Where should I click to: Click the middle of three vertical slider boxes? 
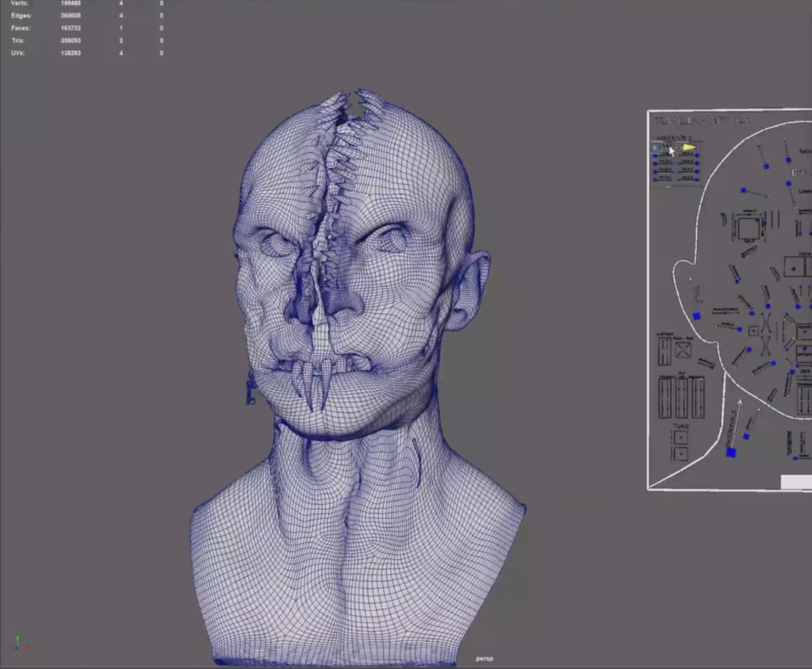[681, 398]
